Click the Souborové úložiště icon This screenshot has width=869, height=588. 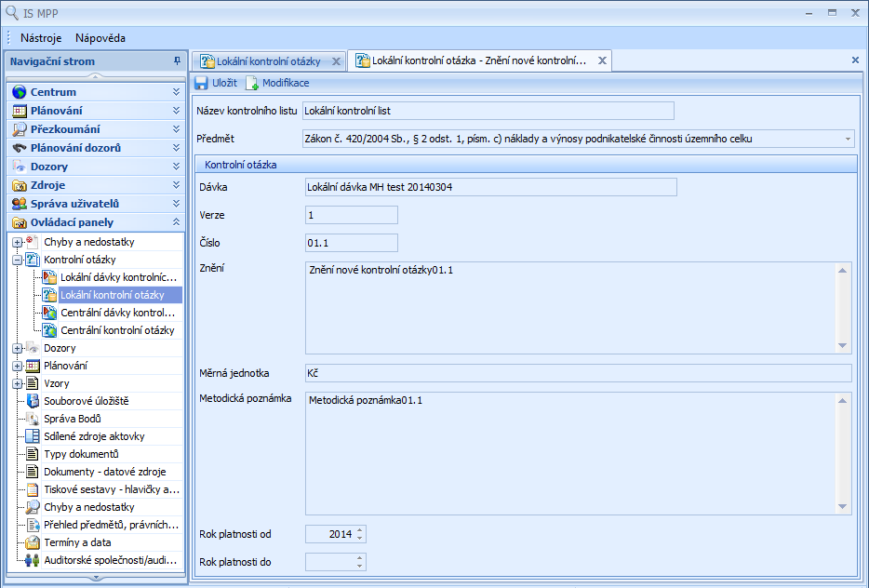[x=33, y=401]
